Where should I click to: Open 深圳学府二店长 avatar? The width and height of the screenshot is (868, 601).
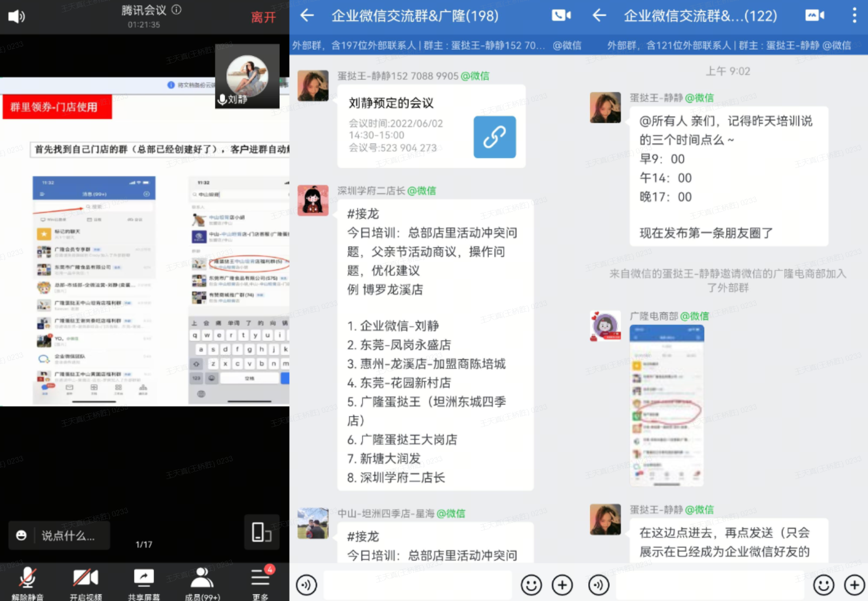[x=313, y=200]
